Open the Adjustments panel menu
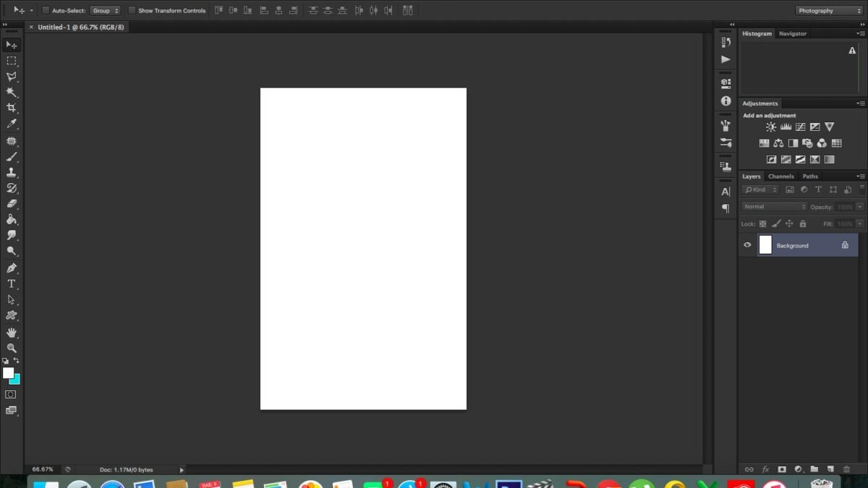Viewport: 868px width, 488px height. [x=860, y=103]
